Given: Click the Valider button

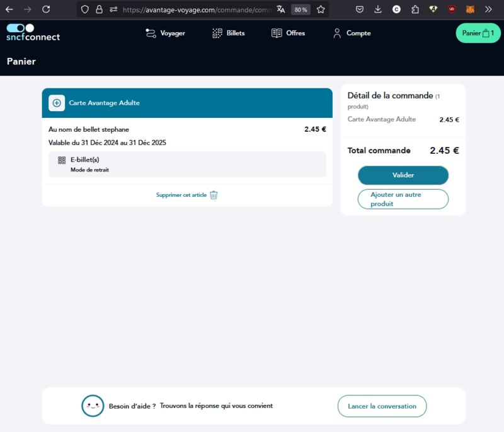Looking at the screenshot, I should tap(403, 175).
